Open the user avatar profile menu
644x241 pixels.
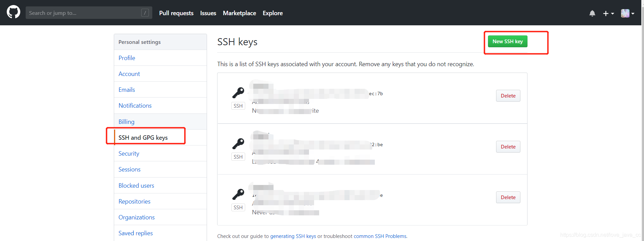pos(627,13)
